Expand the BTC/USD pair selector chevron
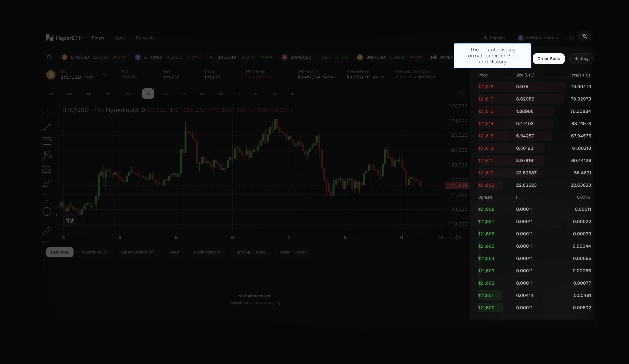The height and width of the screenshot is (364, 629). pyautogui.click(x=104, y=75)
